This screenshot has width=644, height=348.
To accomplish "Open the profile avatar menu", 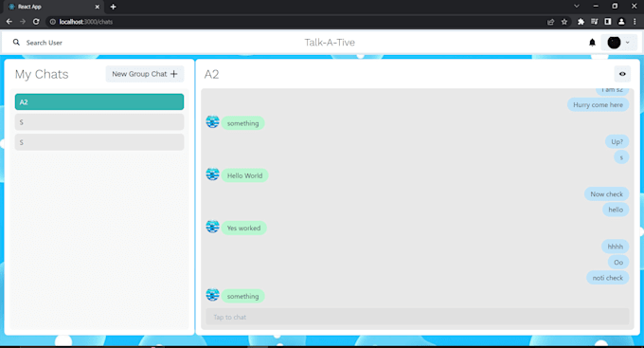I will (x=619, y=43).
